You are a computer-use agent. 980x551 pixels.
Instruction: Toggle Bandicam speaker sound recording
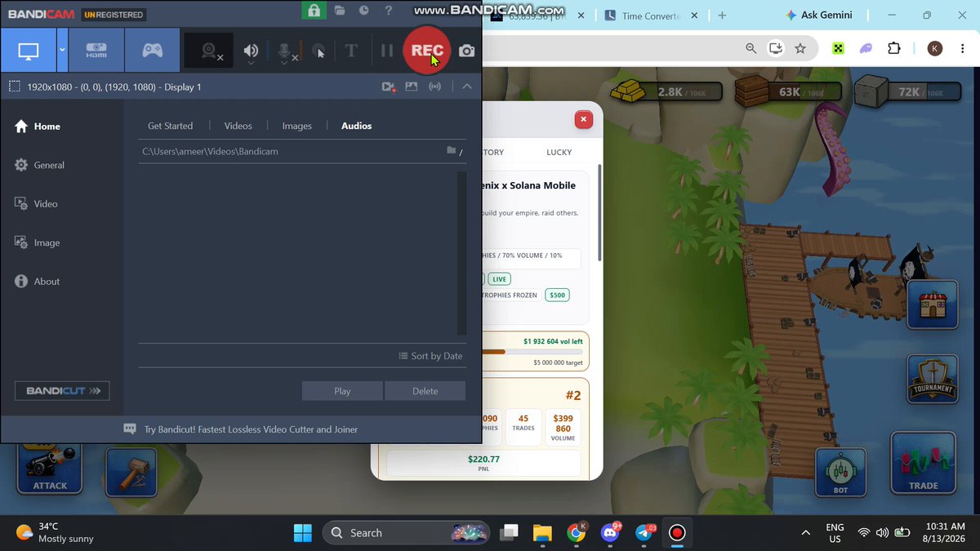pos(251,51)
